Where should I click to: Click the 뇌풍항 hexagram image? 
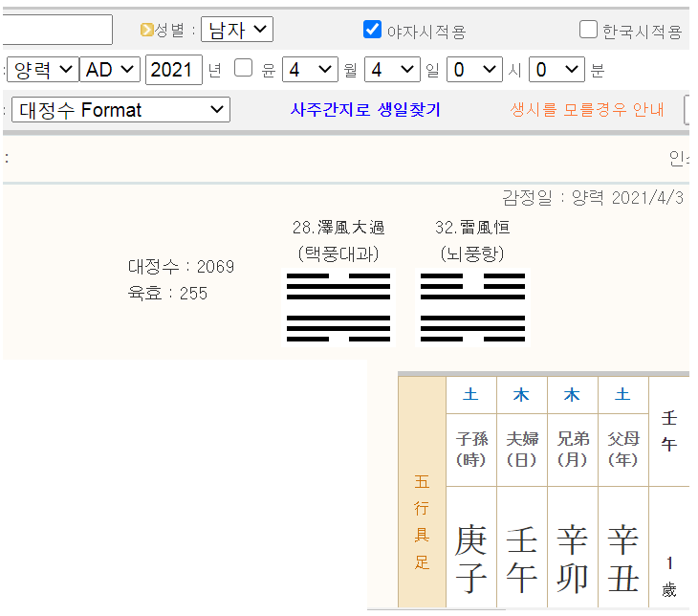tap(472, 307)
